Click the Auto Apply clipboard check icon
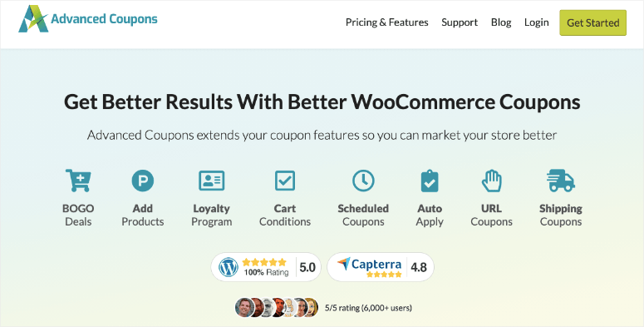Image resolution: width=644 pixels, height=327 pixels. [x=430, y=181]
